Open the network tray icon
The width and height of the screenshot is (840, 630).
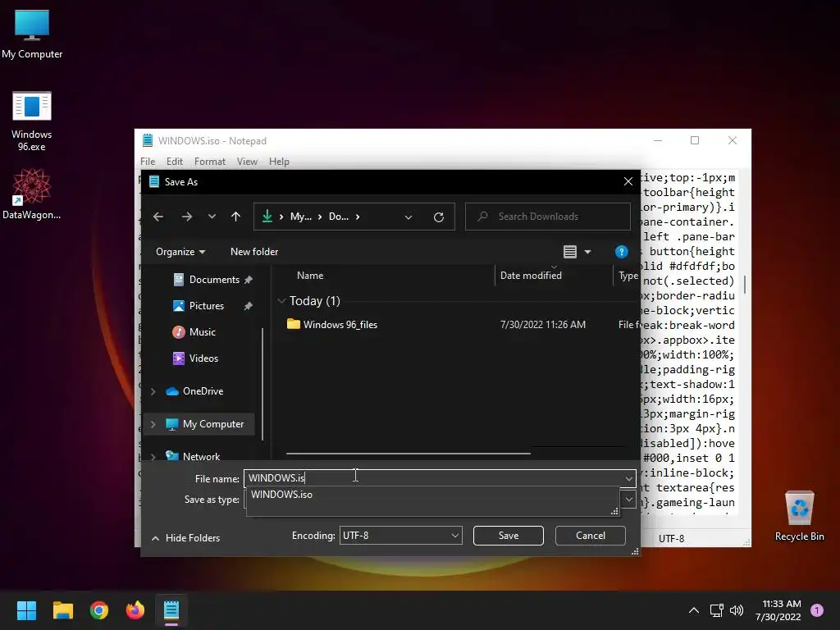coord(716,610)
